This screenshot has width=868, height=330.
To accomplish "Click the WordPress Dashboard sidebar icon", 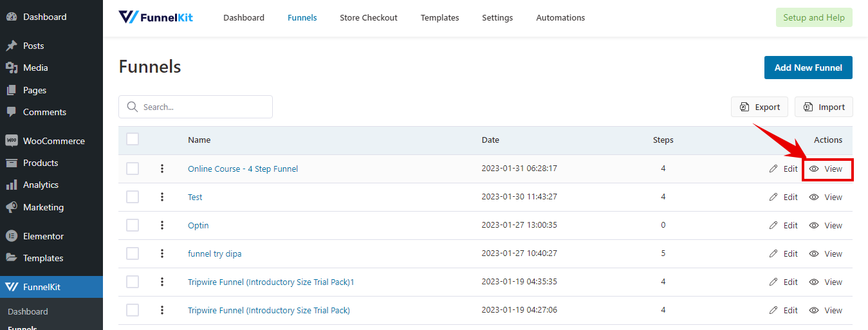I will coord(12,17).
